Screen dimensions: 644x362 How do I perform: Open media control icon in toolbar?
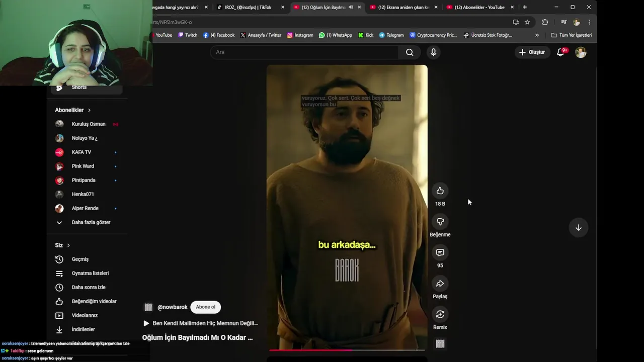(563, 22)
